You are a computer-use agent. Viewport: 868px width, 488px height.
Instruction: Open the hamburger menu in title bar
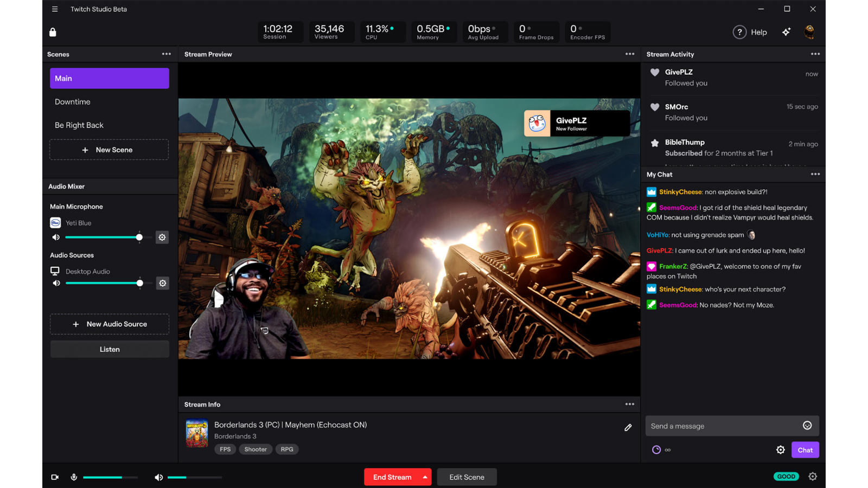pyautogui.click(x=55, y=9)
